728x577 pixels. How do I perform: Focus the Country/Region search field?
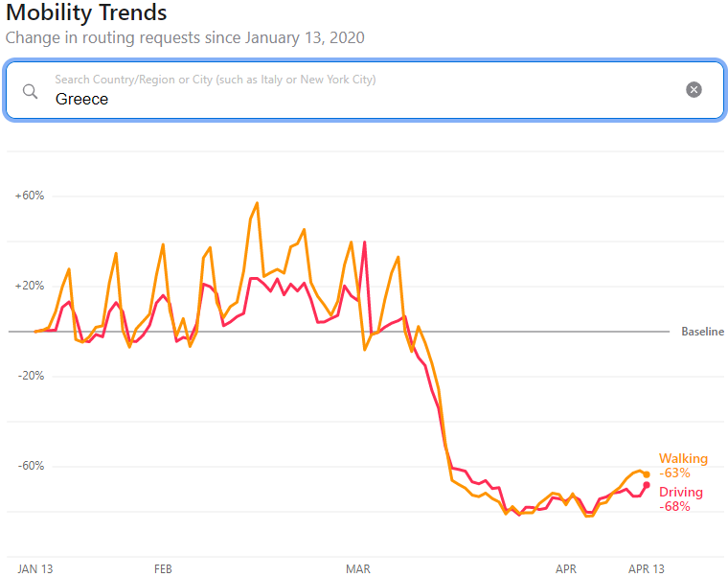click(x=364, y=99)
